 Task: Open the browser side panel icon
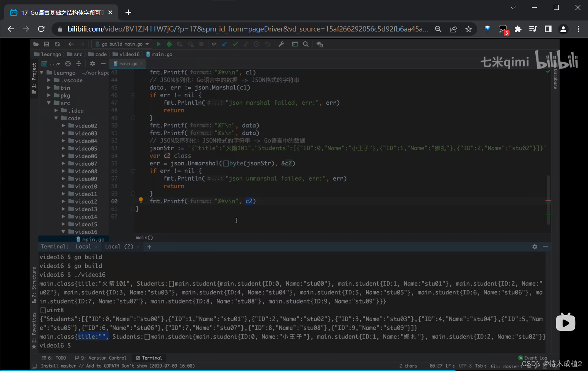tap(548, 29)
